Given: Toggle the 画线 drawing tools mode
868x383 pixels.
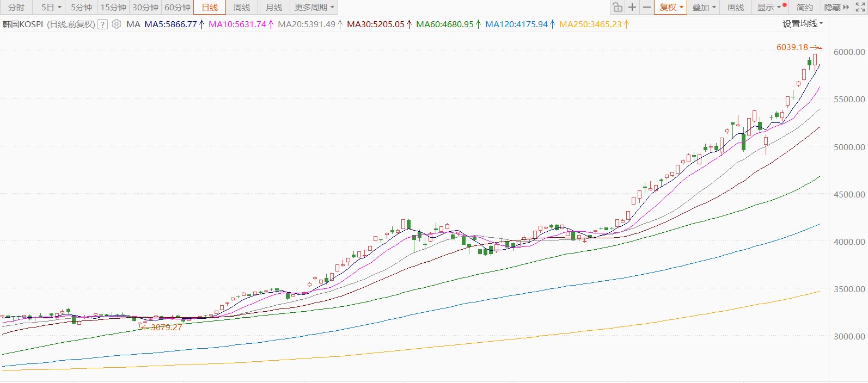Looking at the screenshot, I should click(735, 7).
